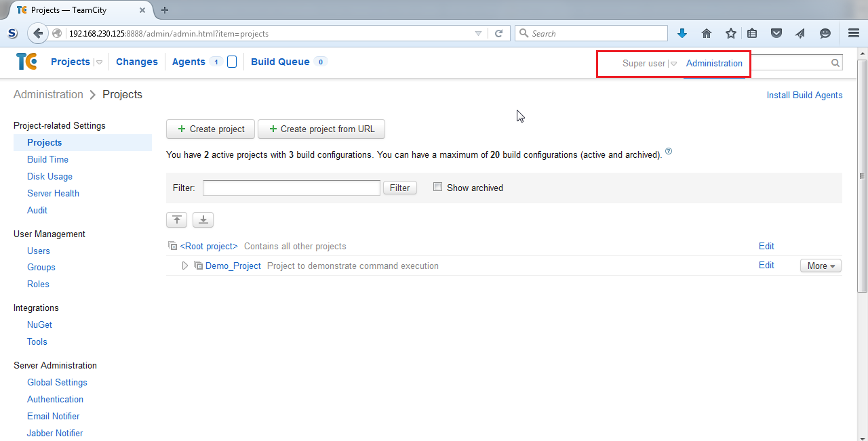Open the Projects top navigation tab

pyautogui.click(x=71, y=62)
